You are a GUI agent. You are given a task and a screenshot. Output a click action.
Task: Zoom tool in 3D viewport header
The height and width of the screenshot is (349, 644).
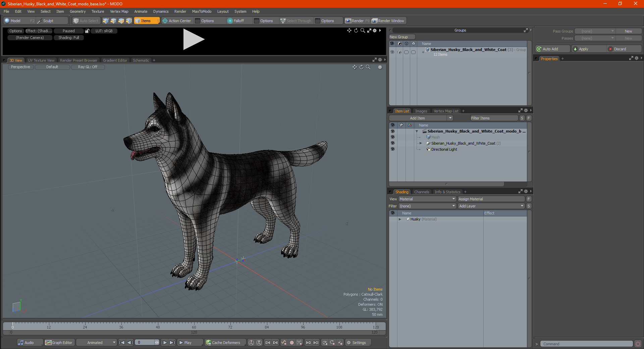point(368,67)
